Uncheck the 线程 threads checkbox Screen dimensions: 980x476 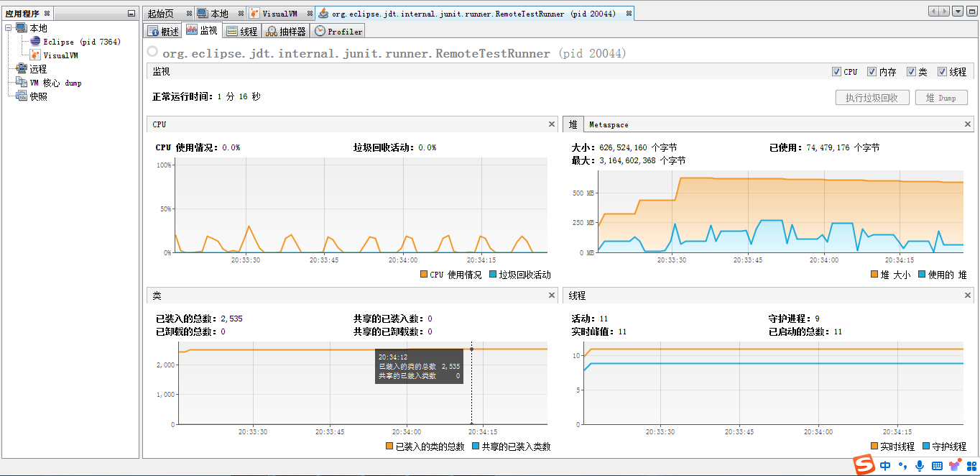[942, 72]
